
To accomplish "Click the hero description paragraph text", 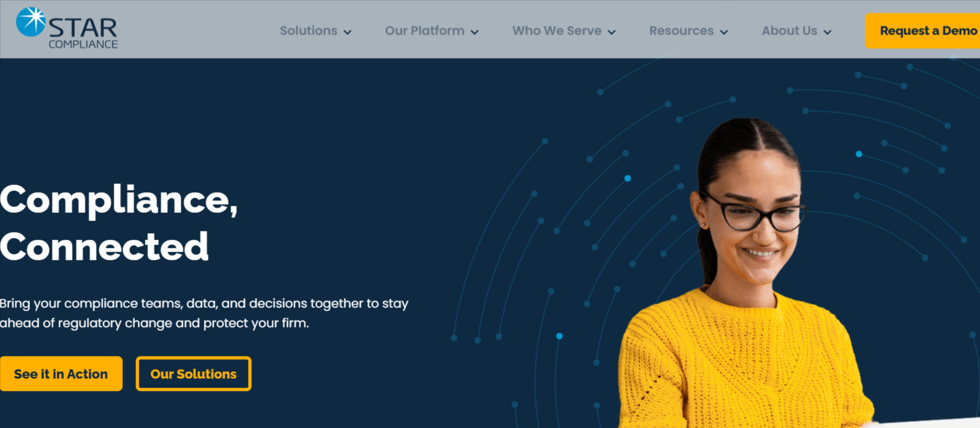I will coord(204,313).
